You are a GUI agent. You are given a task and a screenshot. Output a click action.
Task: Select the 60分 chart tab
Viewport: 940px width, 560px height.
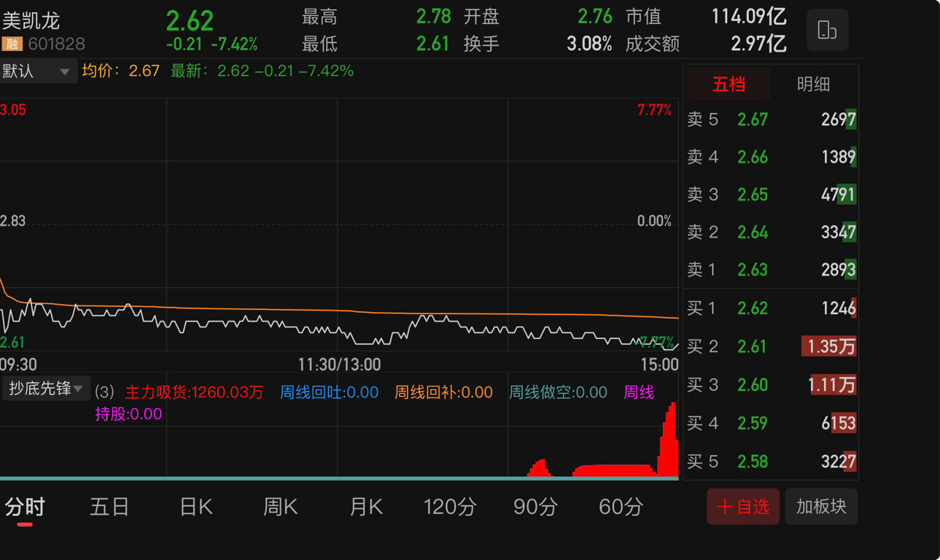tap(621, 506)
